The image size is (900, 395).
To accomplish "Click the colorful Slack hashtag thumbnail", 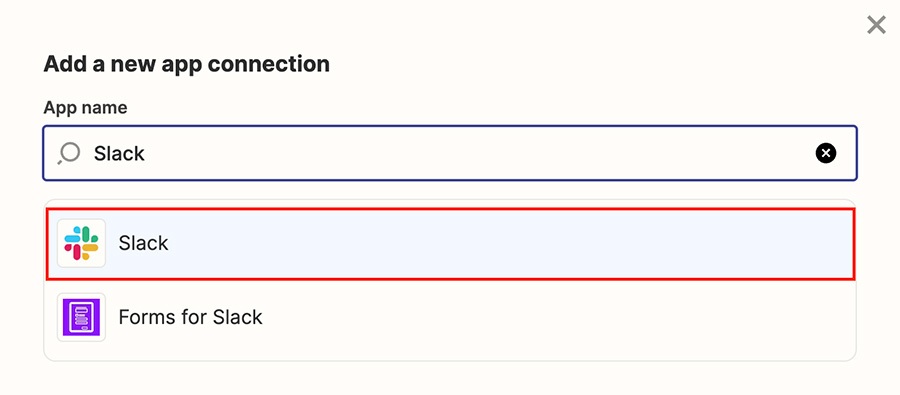I will pyautogui.click(x=82, y=243).
